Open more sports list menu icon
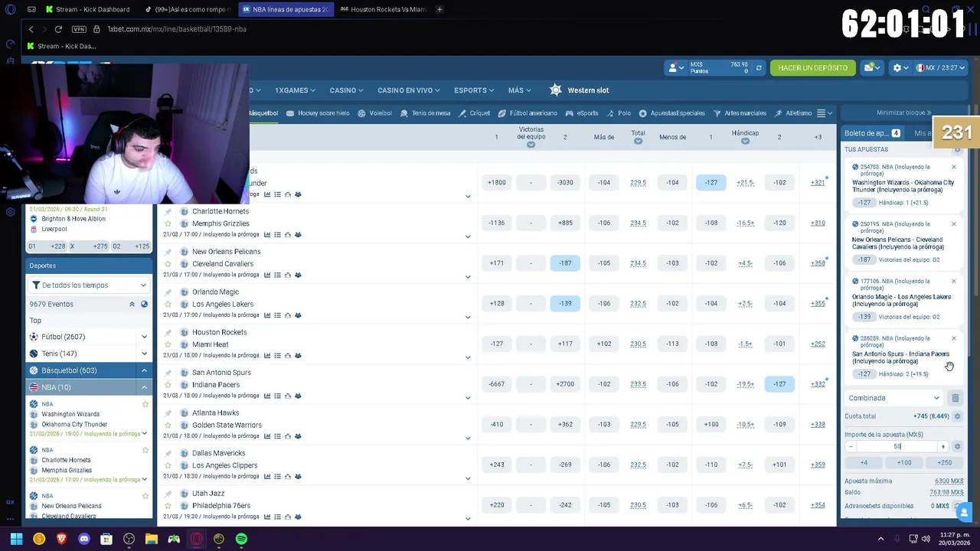This screenshot has width=980, height=551. 824,113
